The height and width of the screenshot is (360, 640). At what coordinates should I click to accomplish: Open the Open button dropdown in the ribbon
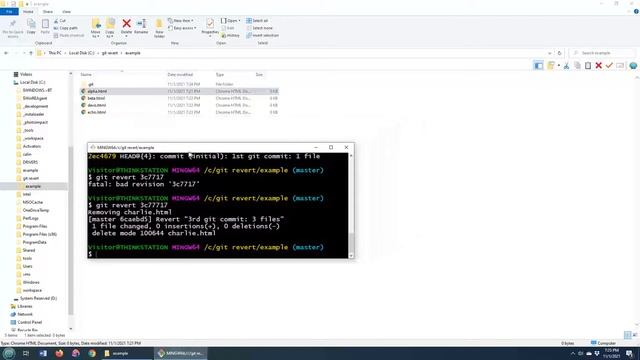(x=239, y=21)
